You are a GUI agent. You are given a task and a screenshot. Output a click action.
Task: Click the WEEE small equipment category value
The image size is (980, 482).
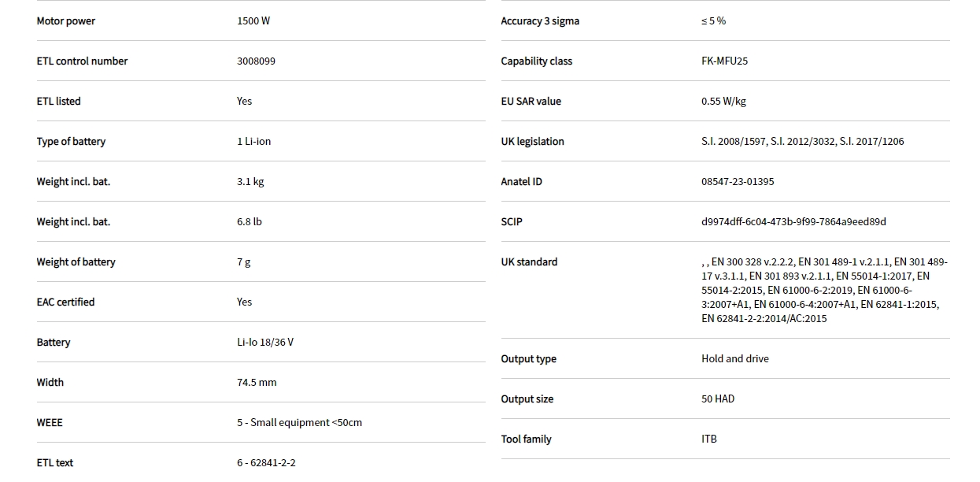point(299,423)
